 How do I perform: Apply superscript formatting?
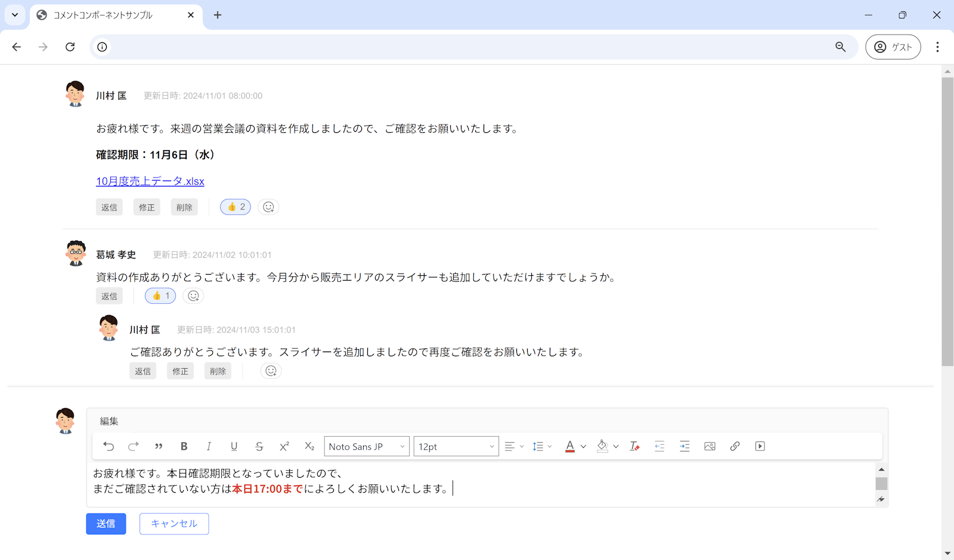(284, 446)
